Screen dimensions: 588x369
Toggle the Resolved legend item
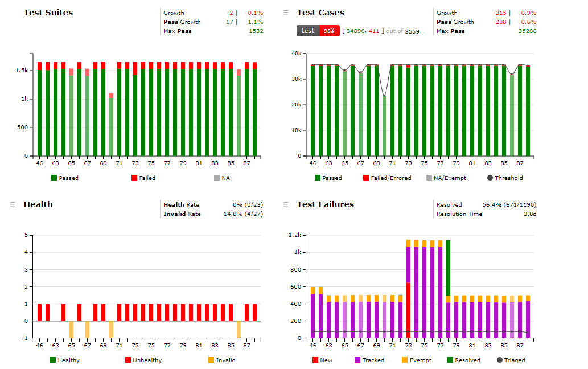463,360
